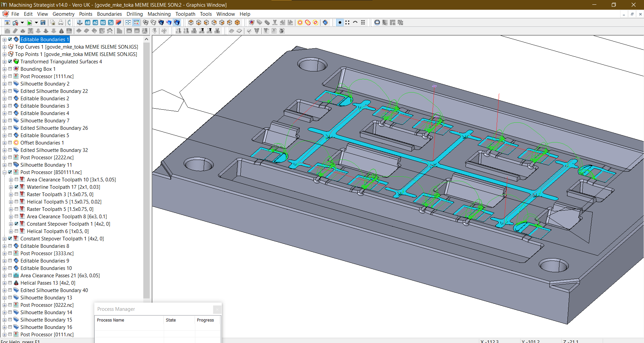The width and height of the screenshot is (644, 343).
Task: Select Post Processor [3333.nc] item
Action: coord(47,253)
